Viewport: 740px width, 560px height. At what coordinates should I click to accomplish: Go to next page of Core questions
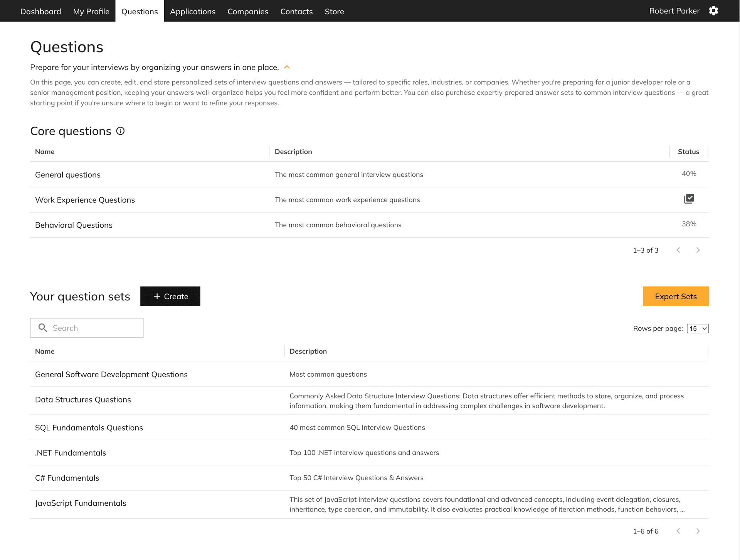tap(698, 250)
